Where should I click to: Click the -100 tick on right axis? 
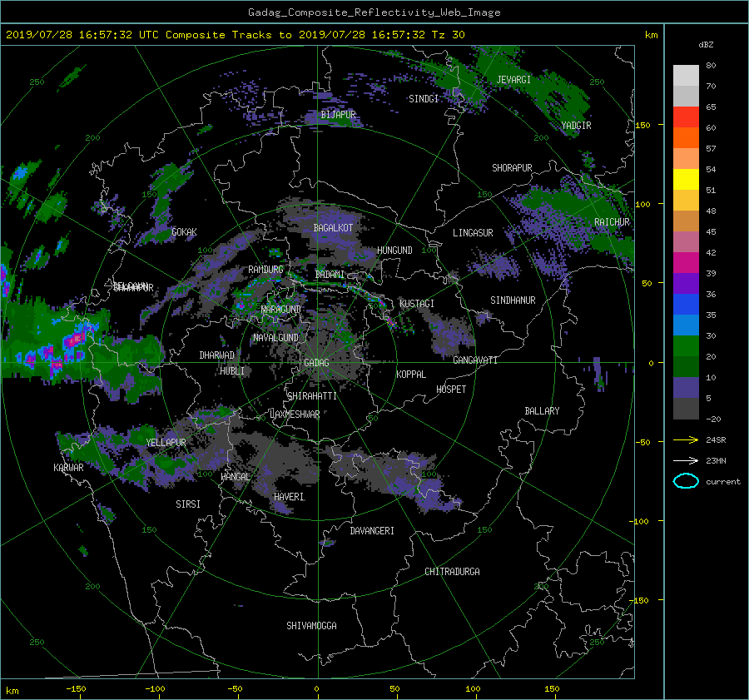coord(641,521)
